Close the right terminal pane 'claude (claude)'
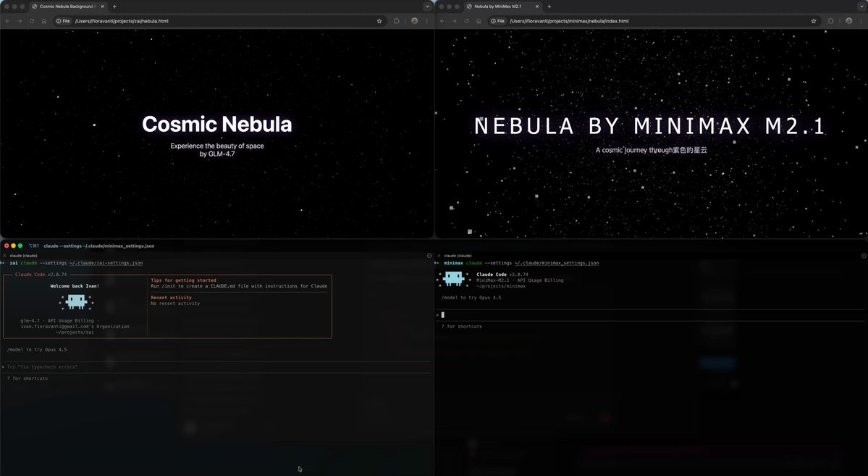Image resolution: width=868 pixels, height=476 pixels. [439, 256]
